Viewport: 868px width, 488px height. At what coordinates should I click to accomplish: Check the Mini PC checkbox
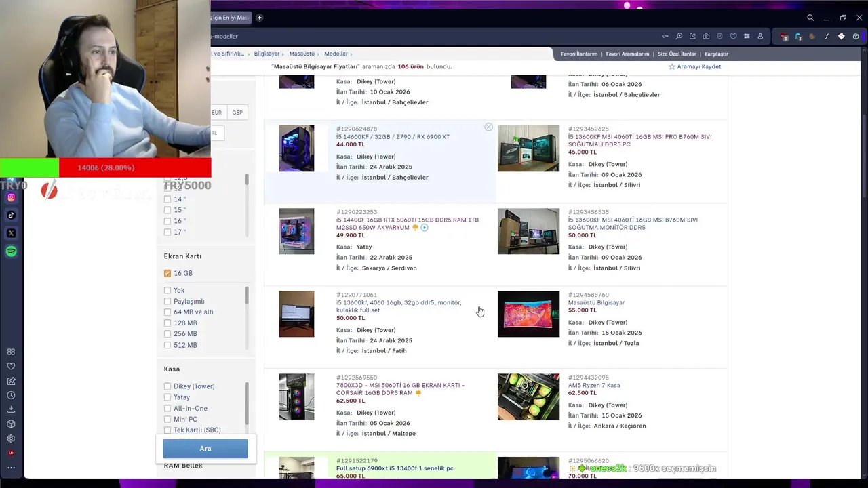click(x=167, y=420)
